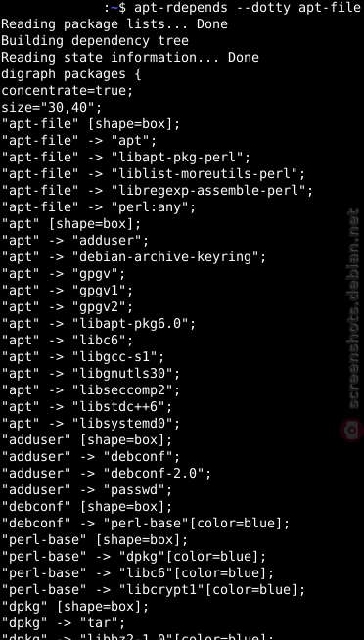364x640 pixels.
Task: Click the "dpkg" -> "tar" line
Action: click(64, 623)
